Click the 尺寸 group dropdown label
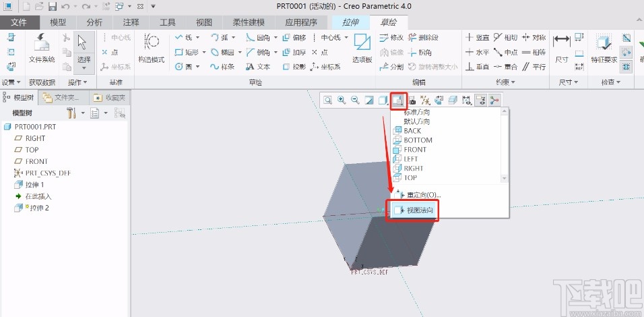Screen dimensions: 644x317 [x=568, y=83]
